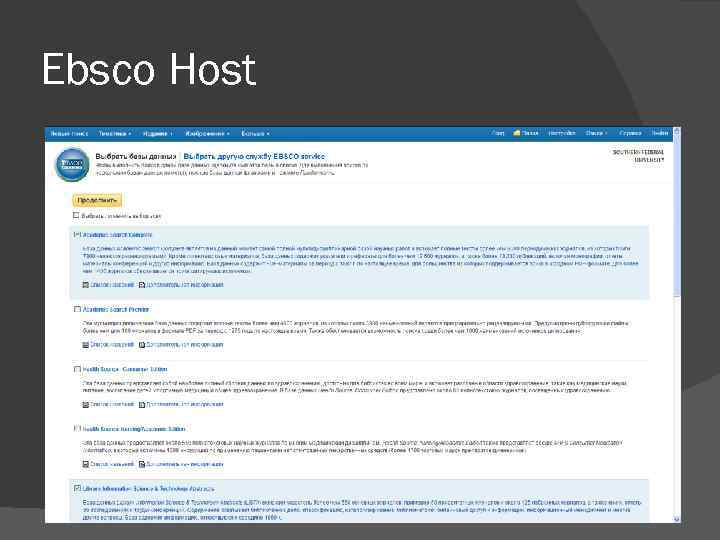The height and width of the screenshot is (540, 720).
Task: Uncheck Library, Information Science & Technology Abstracts checkbox
Action: point(77,488)
